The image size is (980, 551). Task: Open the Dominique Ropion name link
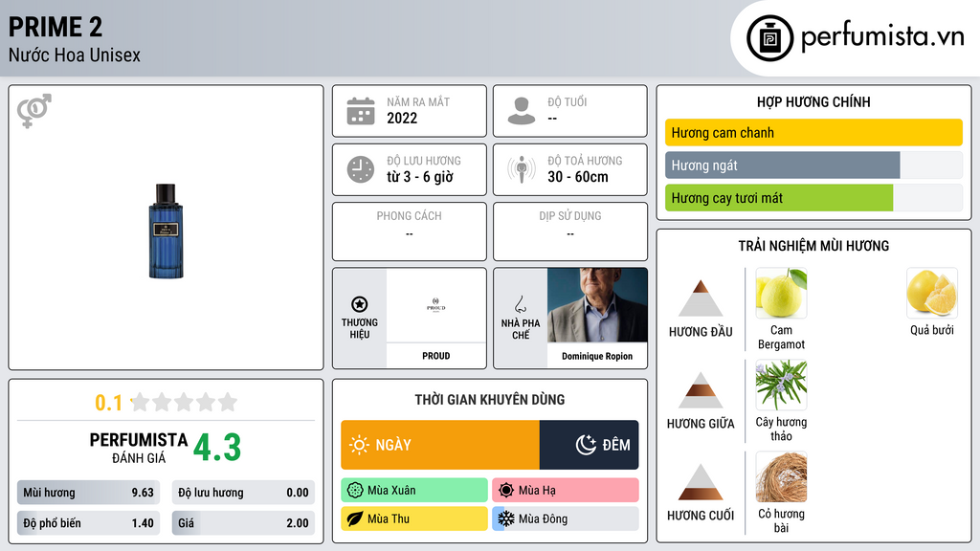click(x=597, y=356)
